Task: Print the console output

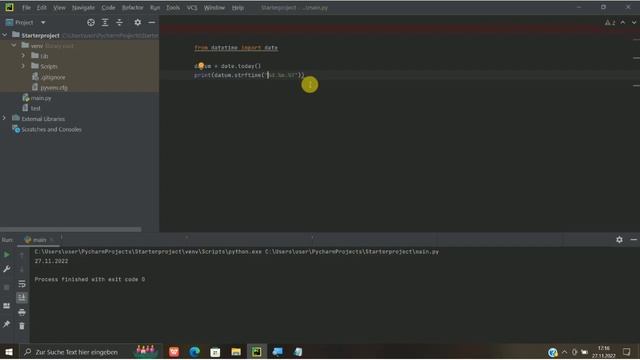Action: [x=22, y=312]
